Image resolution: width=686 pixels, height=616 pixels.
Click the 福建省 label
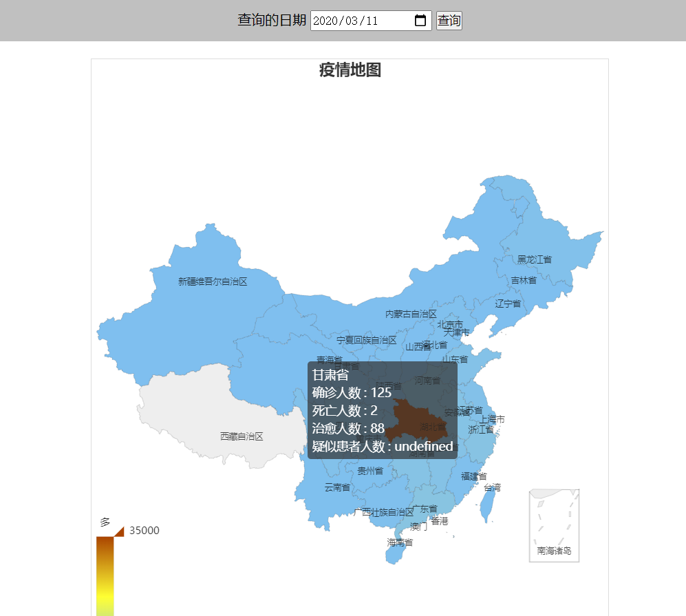(x=474, y=476)
